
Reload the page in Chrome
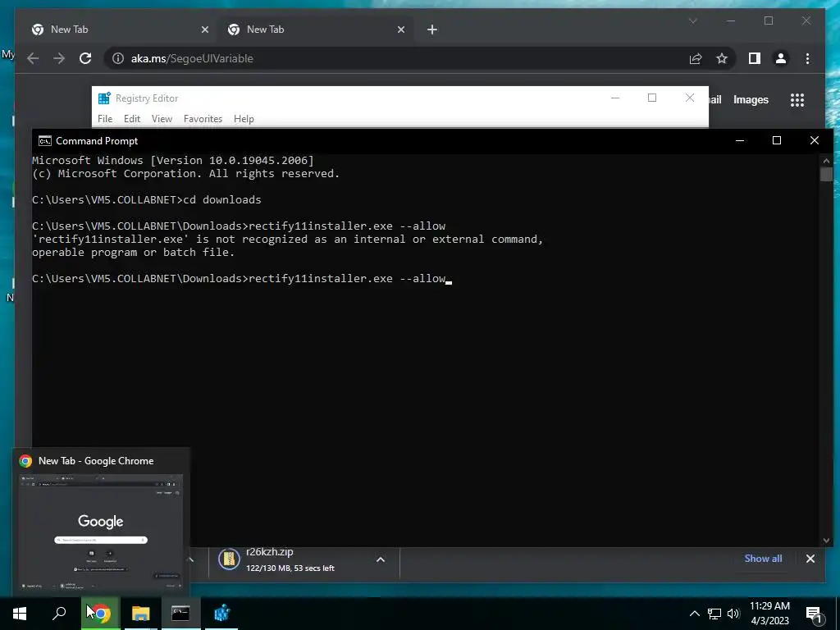coord(85,58)
